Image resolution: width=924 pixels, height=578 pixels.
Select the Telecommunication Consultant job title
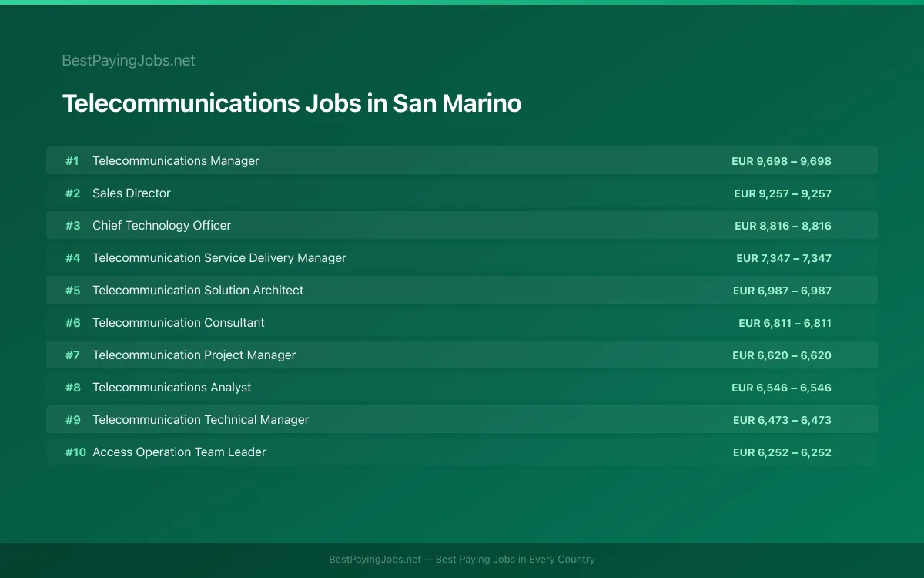179,322
